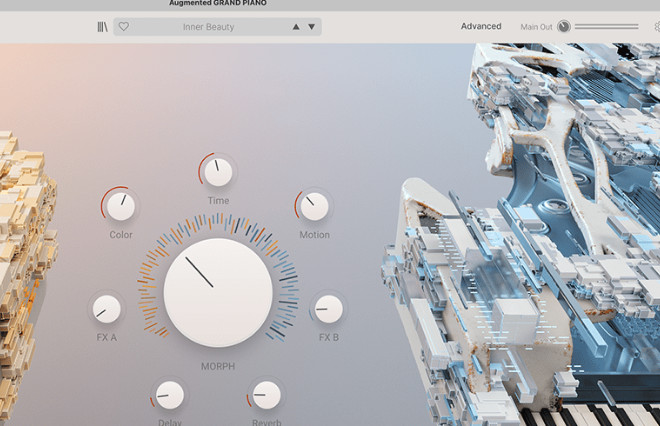Click the Augmented GRAND PIANO title
This screenshot has height=426, width=660.
pyautogui.click(x=218, y=3)
